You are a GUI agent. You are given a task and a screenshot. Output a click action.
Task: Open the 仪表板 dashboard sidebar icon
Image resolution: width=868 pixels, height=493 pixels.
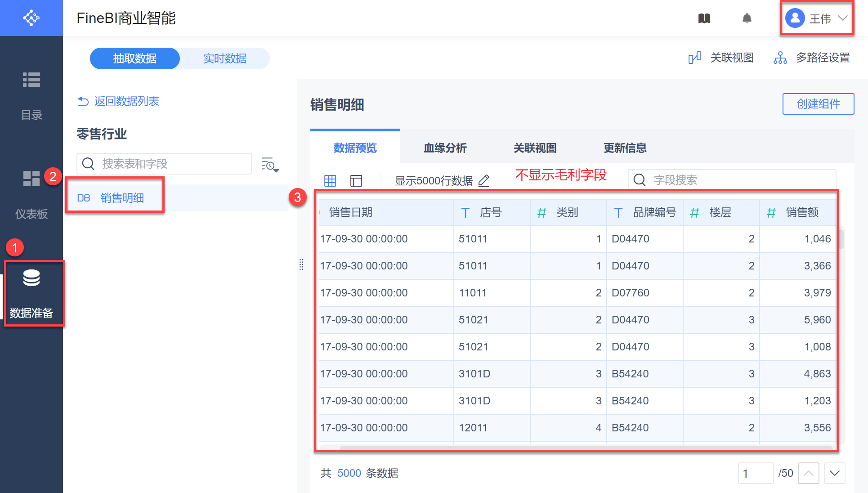click(x=31, y=179)
